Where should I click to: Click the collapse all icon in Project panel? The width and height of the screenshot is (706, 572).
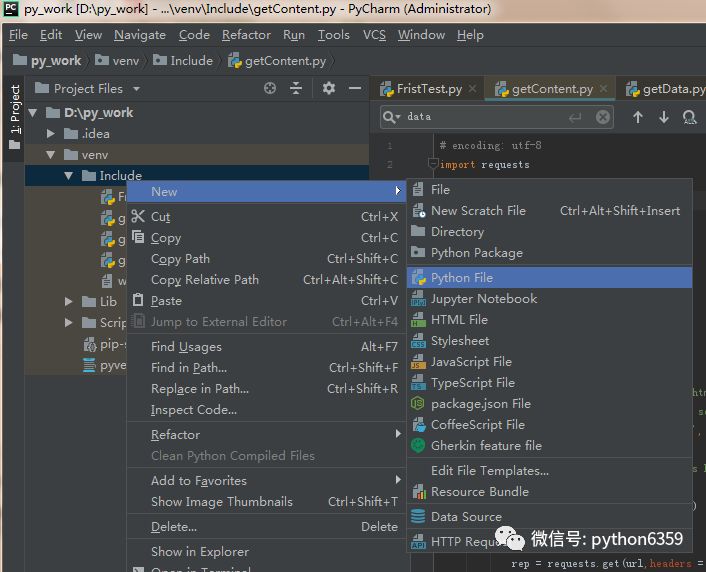tap(296, 88)
